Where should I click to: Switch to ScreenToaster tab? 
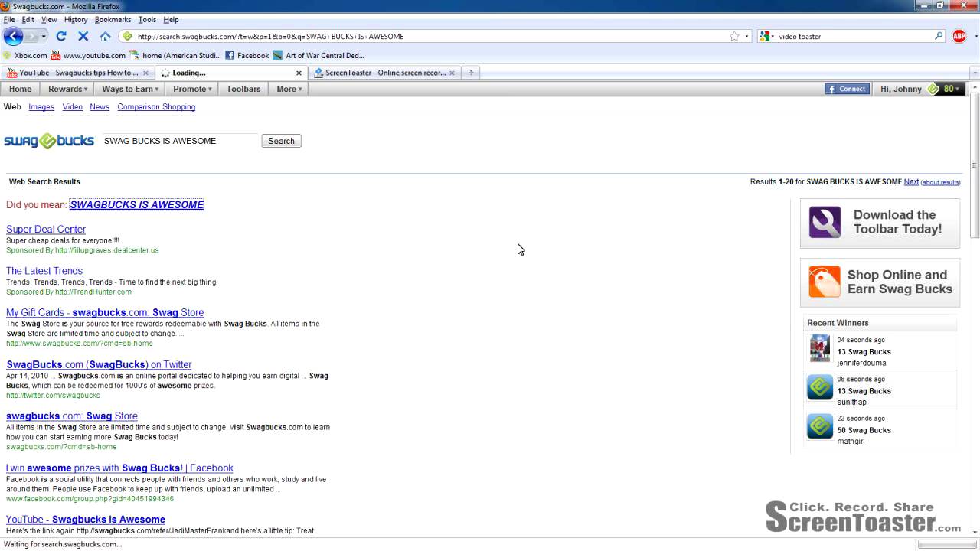click(384, 73)
